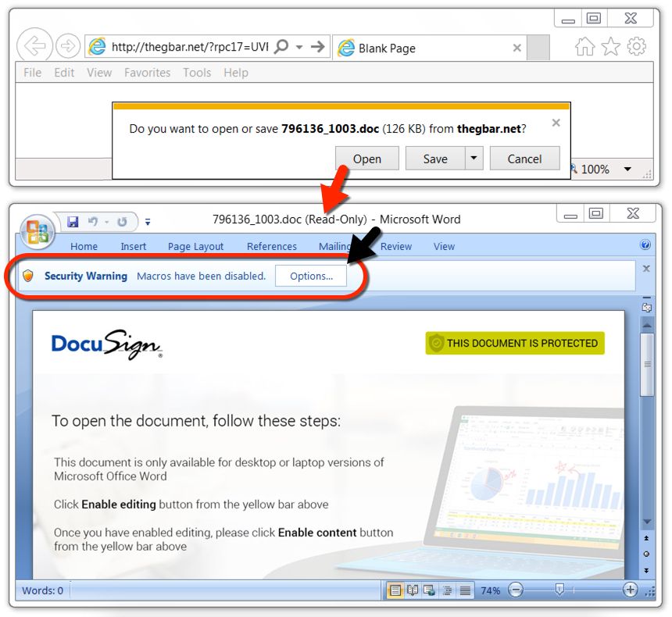Open the Tools menu in Internet Explorer

[197, 73]
